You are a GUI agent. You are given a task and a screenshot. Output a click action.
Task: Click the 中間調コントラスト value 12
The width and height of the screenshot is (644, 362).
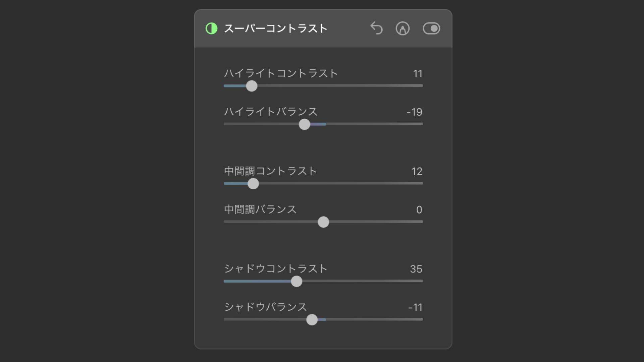(x=417, y=172)
